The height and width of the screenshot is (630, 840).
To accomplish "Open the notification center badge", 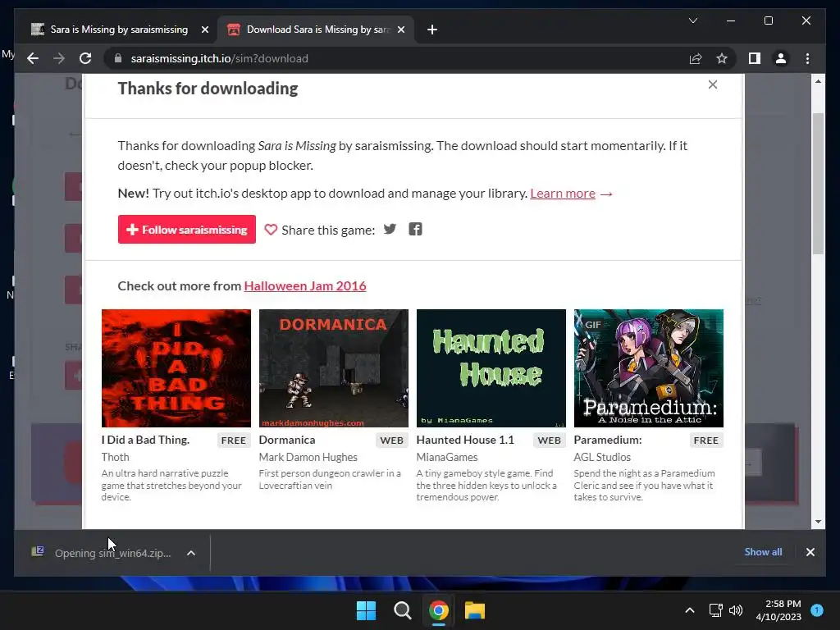I will 817,609.
